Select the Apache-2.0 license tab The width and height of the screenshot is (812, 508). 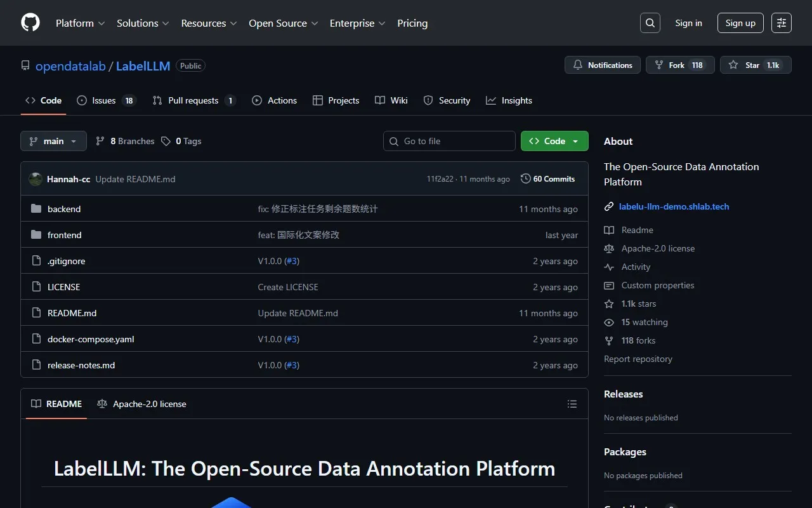142,404
